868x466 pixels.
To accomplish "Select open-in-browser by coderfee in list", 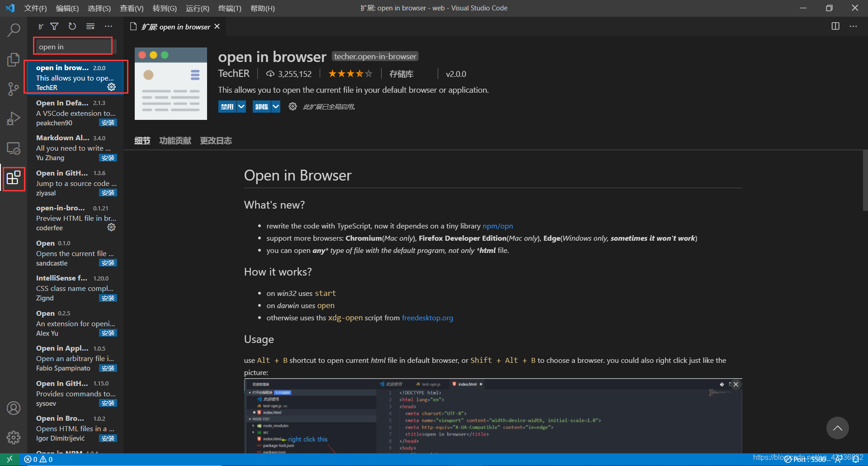I will pos(75,218).
